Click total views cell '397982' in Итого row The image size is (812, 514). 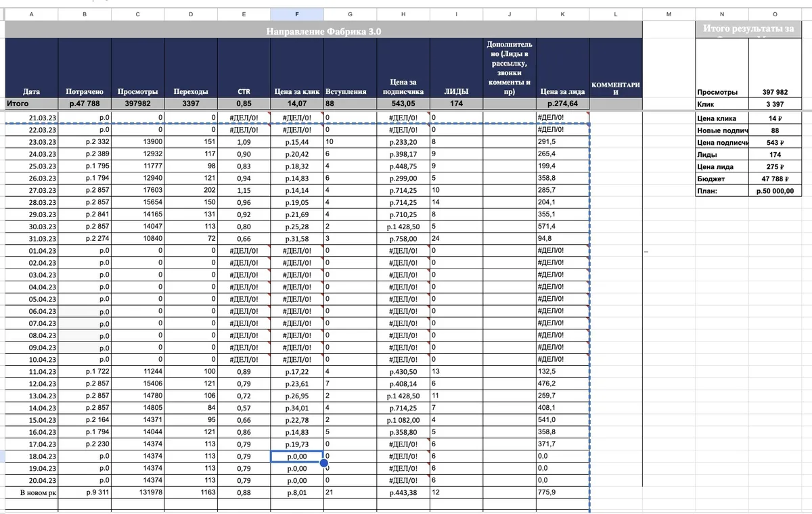tap(137, 104)
